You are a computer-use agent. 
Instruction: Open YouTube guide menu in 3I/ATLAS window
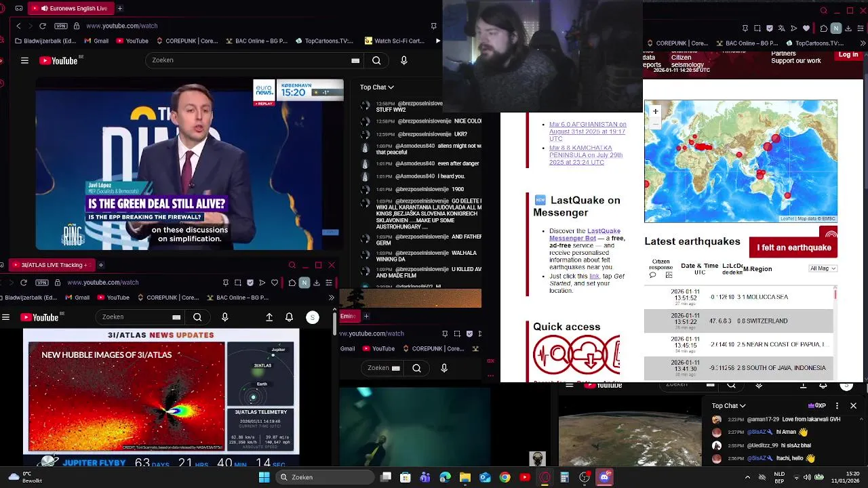pos(5,317)
